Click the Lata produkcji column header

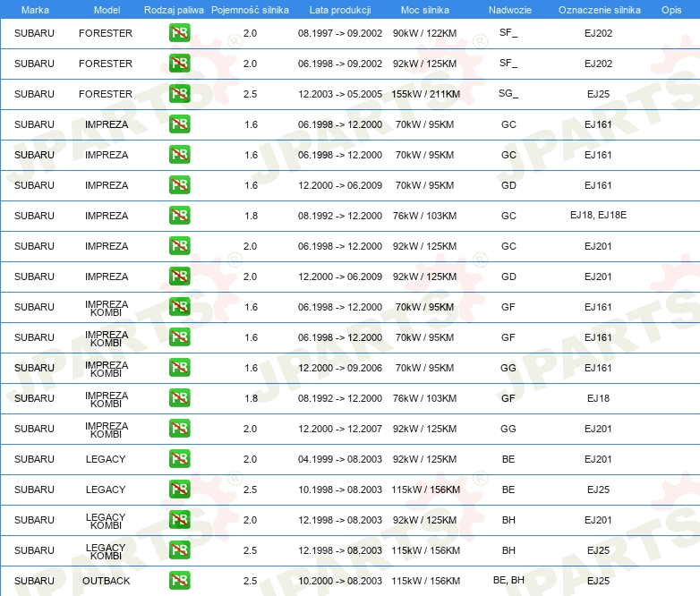(340, 10)
